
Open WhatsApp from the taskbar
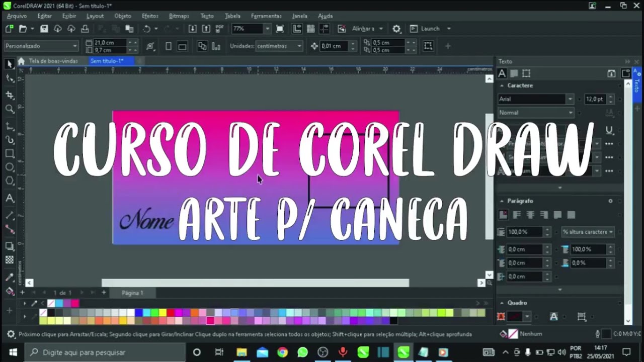[302, 352]
